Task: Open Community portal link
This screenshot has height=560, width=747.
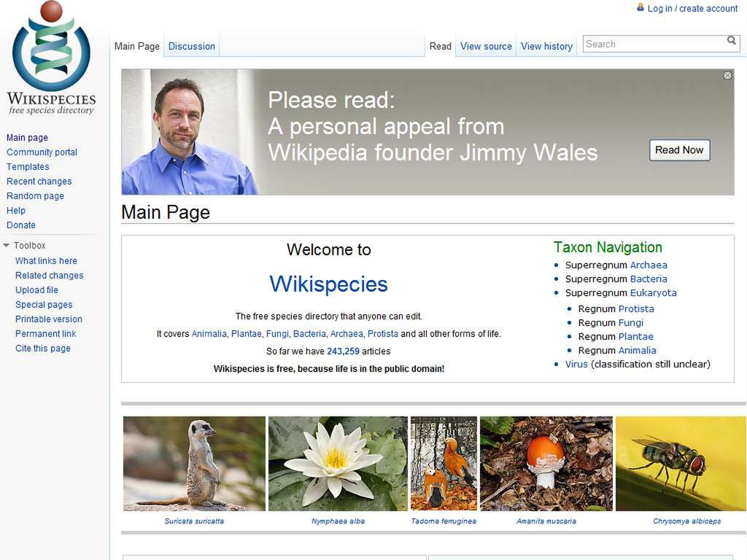Action: click(42, 152)
